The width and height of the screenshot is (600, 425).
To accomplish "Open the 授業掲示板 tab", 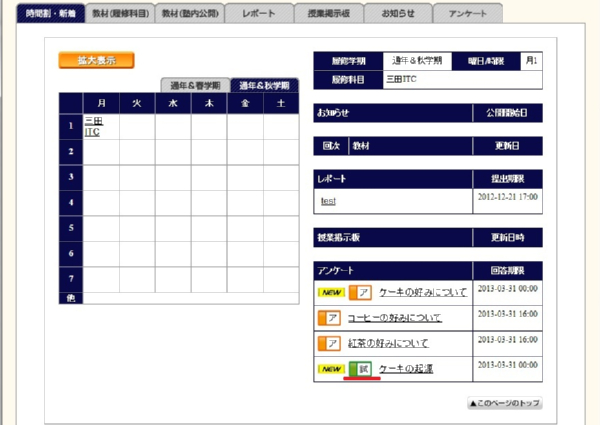I will pyautogui.click(x=329, y=14).
